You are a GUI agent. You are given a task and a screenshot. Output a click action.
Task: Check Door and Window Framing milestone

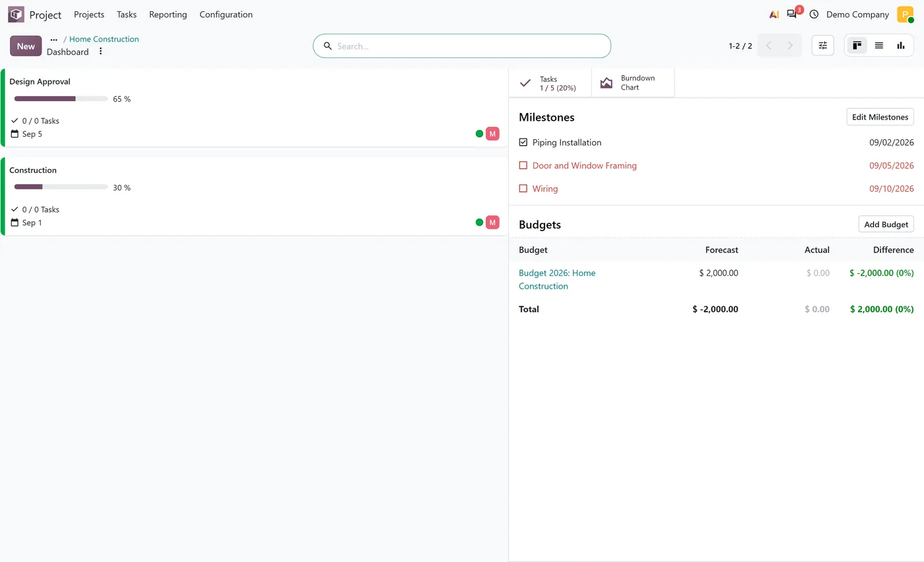(x=523, y=165)
